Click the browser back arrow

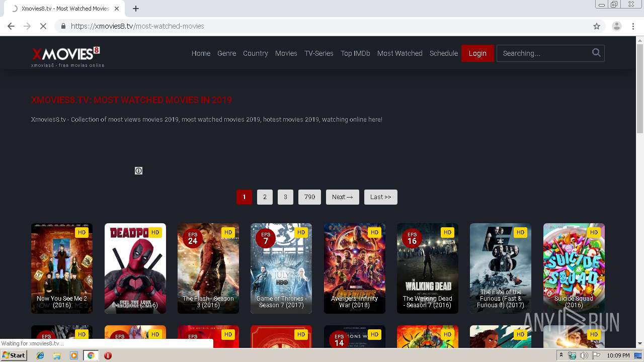[11, 26]
